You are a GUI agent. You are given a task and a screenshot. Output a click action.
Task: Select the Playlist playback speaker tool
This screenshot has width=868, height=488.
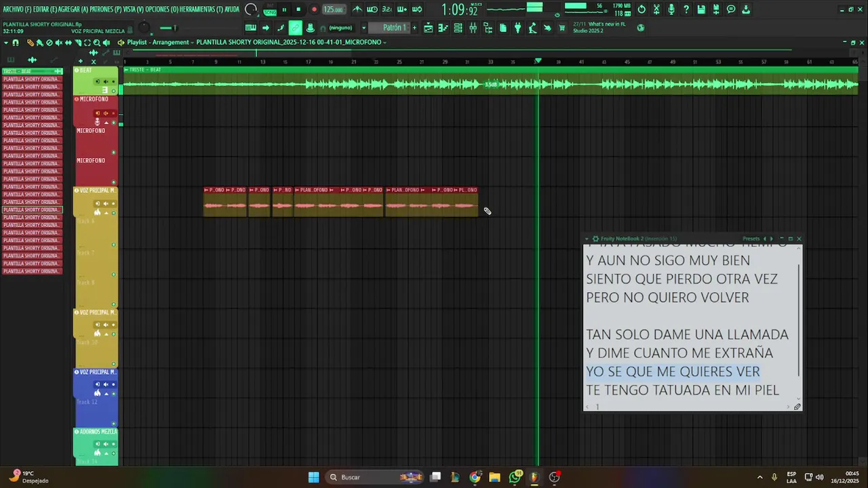pos(106,43)
